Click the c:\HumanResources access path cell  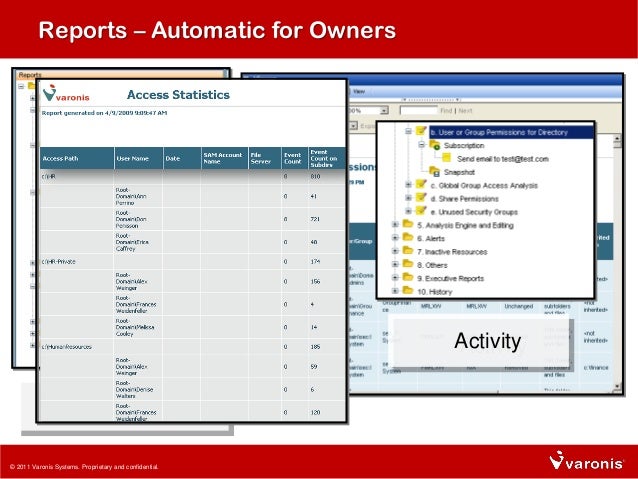[x=77, y=347]
